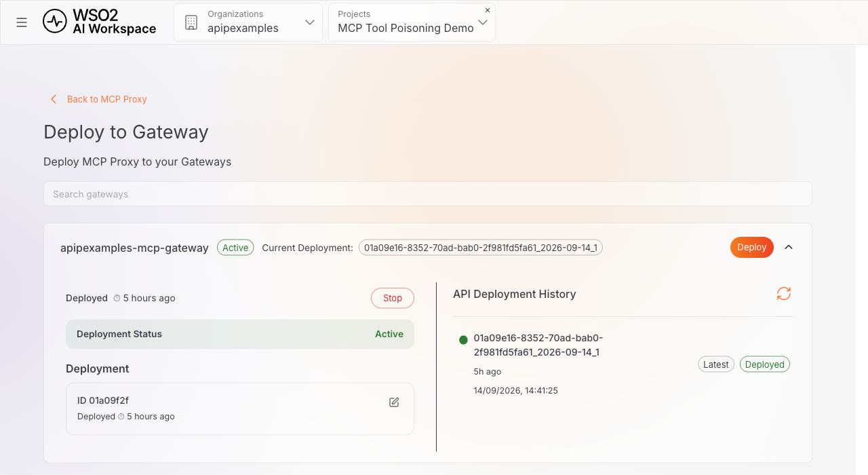Image resolution: width=868 pixels, height=475 pixels.
Task: Open the Projects dropdown chevron
Action: coord(483,22)
